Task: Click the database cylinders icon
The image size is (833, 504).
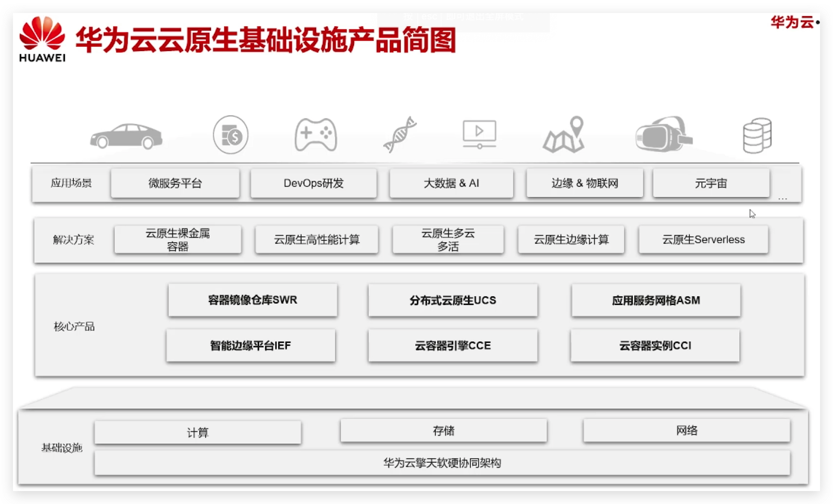Action: (x=757, y=135)
